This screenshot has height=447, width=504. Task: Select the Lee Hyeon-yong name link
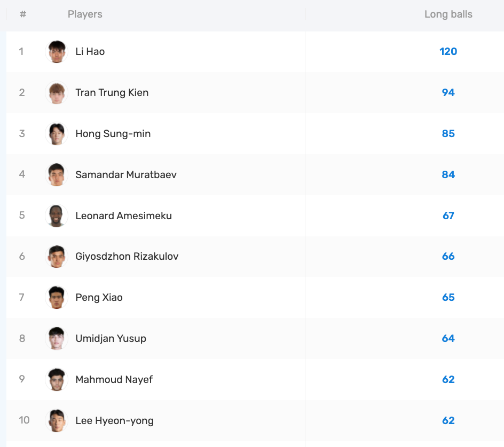click(114, 421)
